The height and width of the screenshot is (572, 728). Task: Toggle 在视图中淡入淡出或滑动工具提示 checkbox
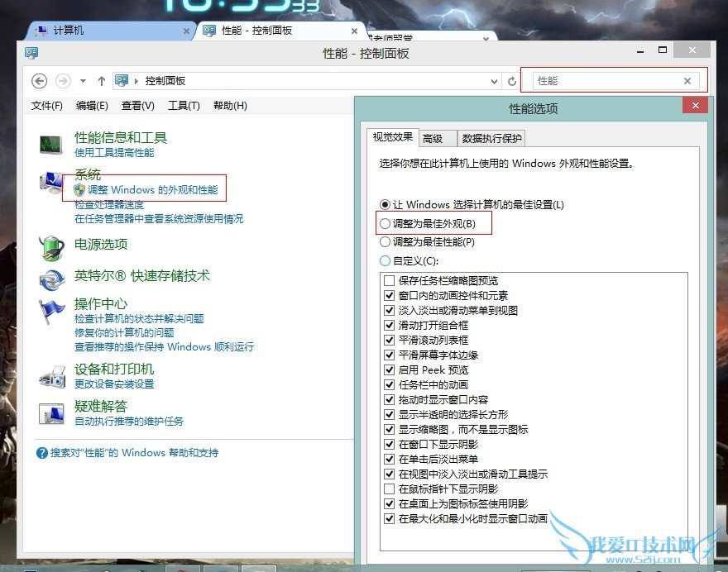tap(389, 474)
